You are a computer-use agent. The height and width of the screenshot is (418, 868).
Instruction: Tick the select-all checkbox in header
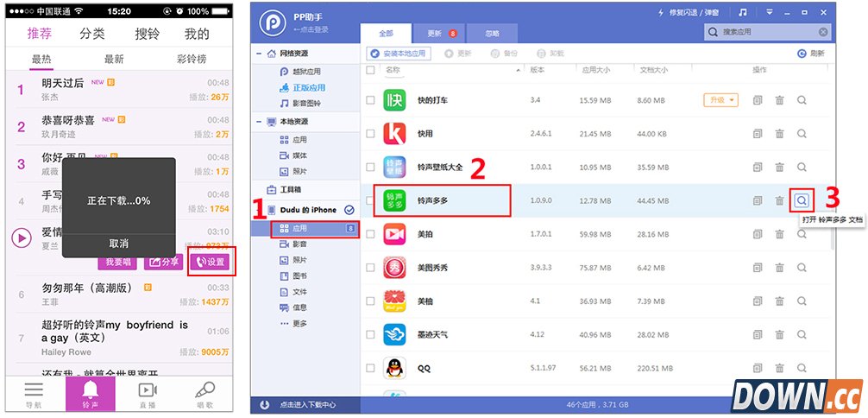370,70
